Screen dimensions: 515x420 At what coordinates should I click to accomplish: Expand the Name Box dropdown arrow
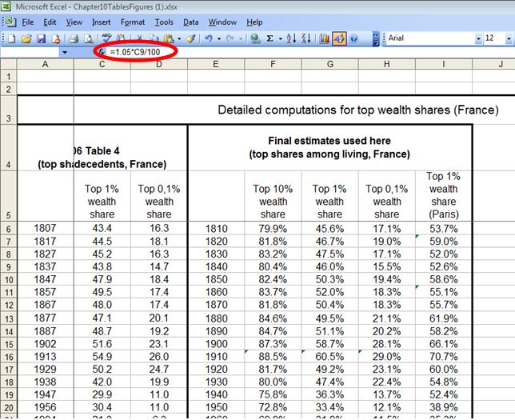tap(65, 53)
